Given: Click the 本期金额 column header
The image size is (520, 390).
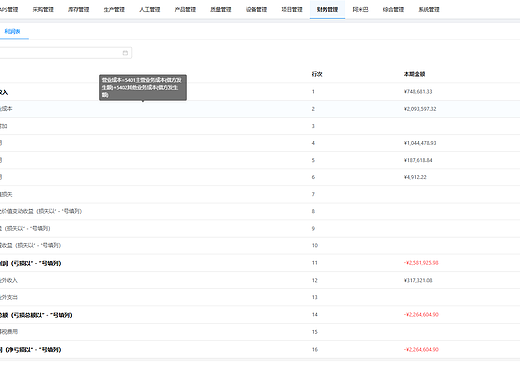Looking at the screenshot, I should point(414,74).
